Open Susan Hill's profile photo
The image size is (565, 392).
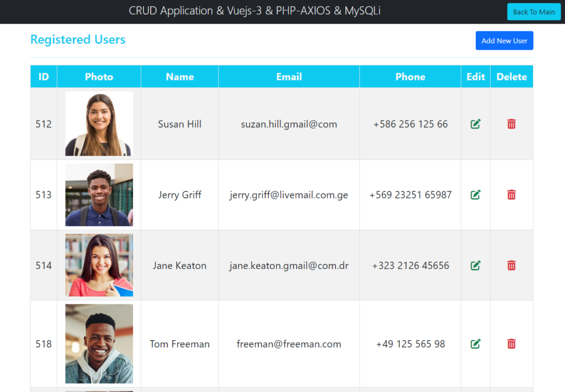tap(99, 124)
